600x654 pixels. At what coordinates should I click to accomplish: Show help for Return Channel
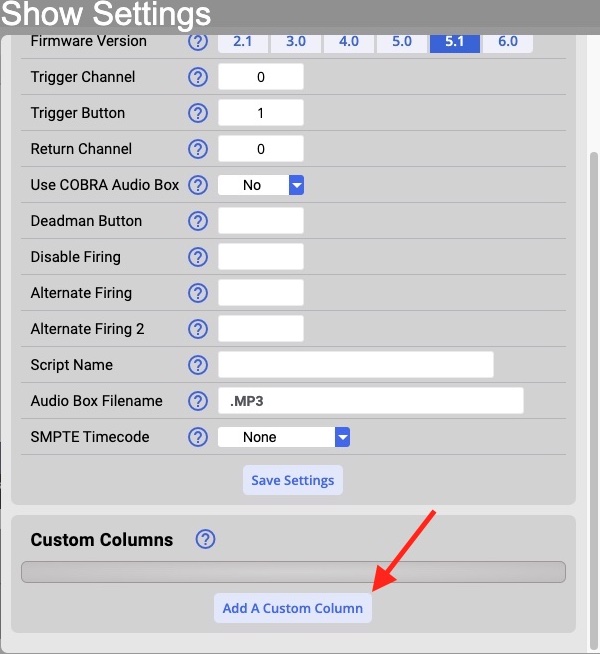(198, 149)
